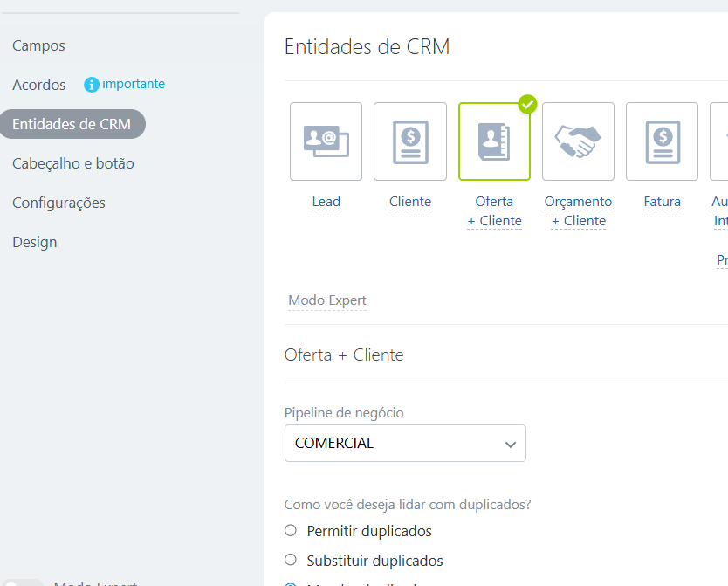Click the green checkmark badge

(527, 104)
